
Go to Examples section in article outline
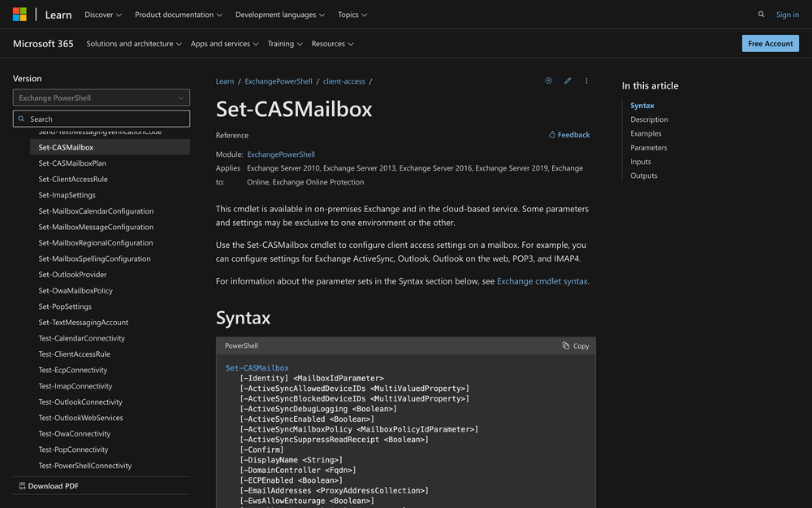tap(646, 133)
